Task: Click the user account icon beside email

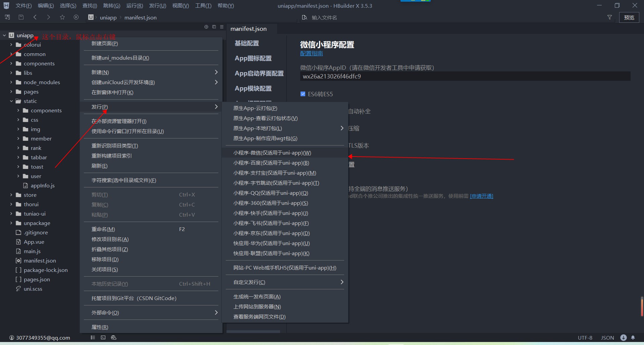Action: pyautogui.click(x=12, y=338)
